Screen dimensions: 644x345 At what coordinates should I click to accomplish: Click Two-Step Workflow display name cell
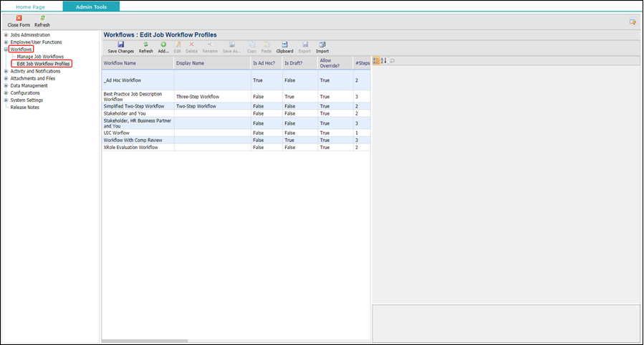click(213, 106)
